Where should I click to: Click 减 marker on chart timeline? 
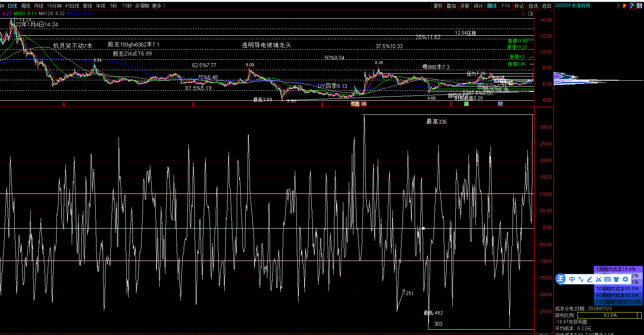point(466,104)
